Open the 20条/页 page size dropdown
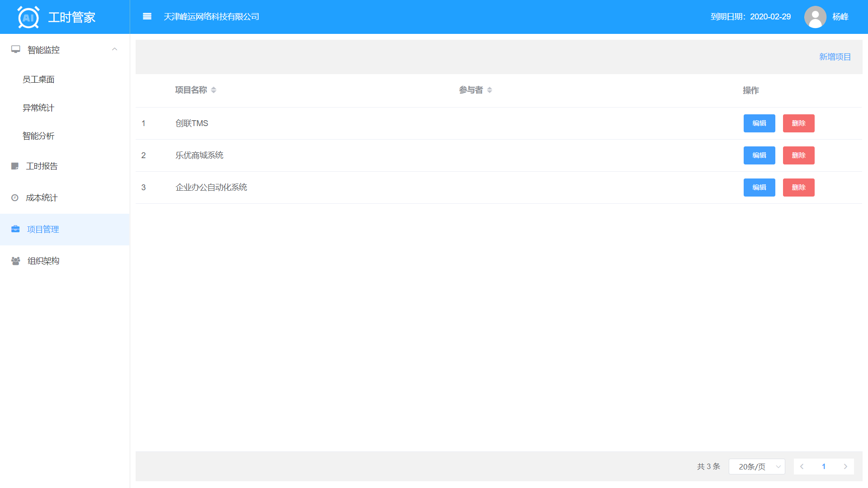The image size is (868, 488). click(x=757, y=467)
